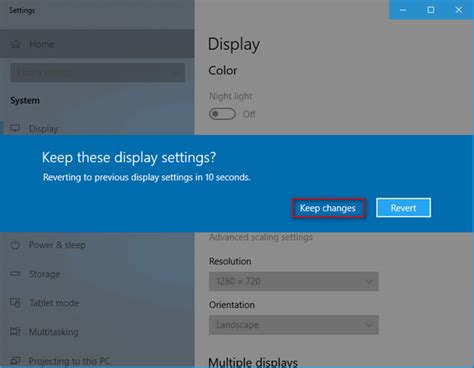This screenshot has height=368, width=474.
Task: Maximize the Settings window
Action: point(431,10)
